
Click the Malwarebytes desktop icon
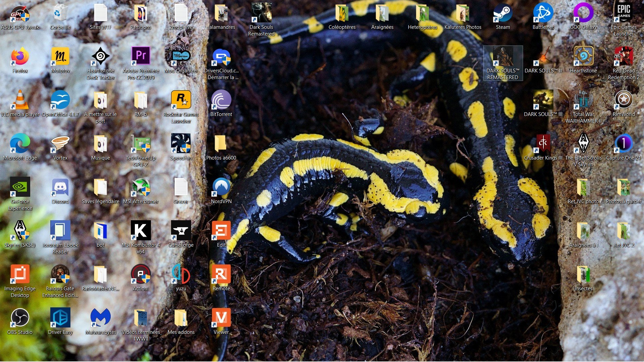coord(101,318)
